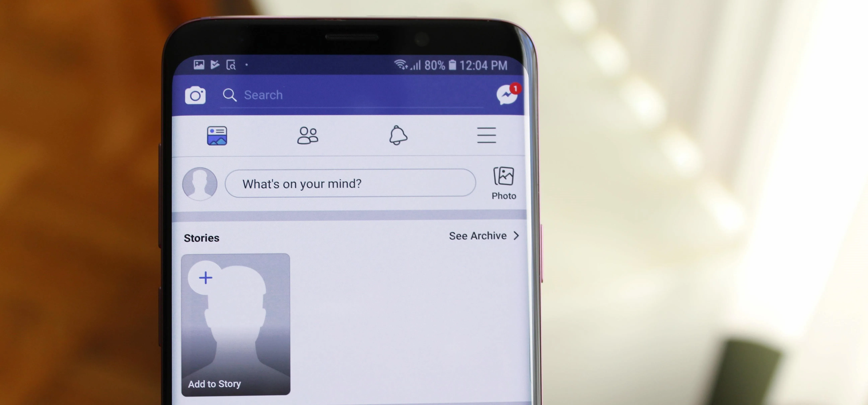Image resolution: width=868 pixels, height=405 pixels.
Task: Toggle the Stories section visibility
Action: pos(201,237)
